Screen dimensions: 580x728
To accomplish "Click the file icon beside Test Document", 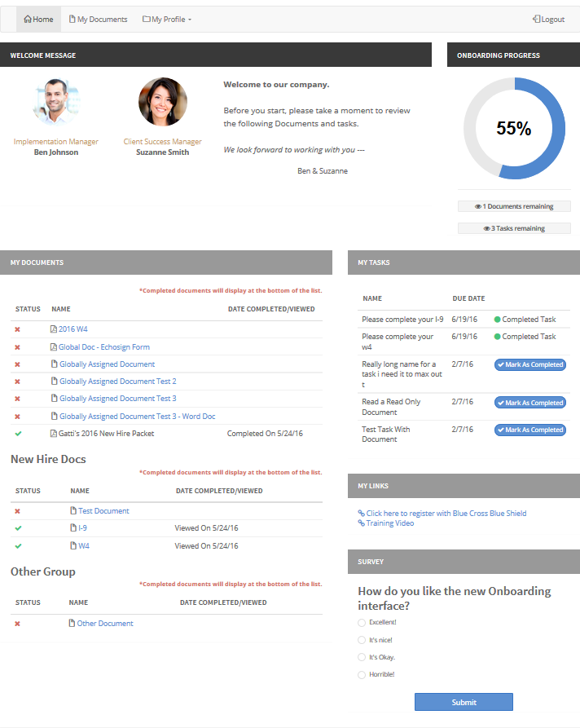I will [73, 510].
